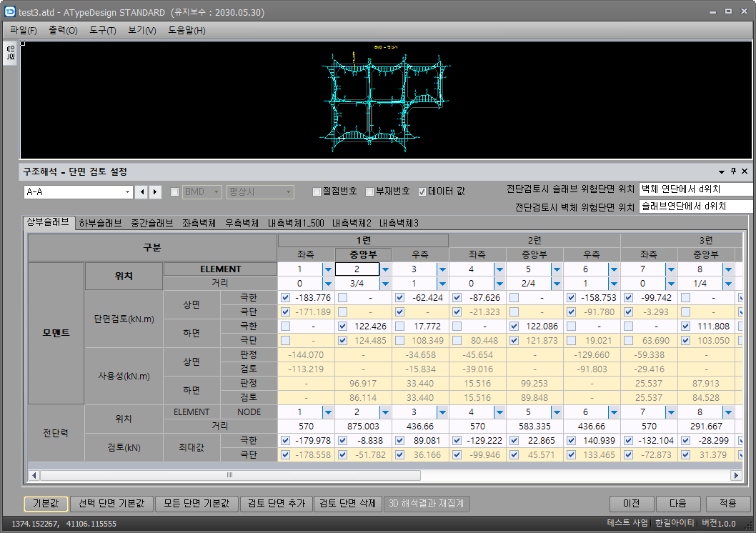Switch to the 내측벽체2 tab

point(352,223)
